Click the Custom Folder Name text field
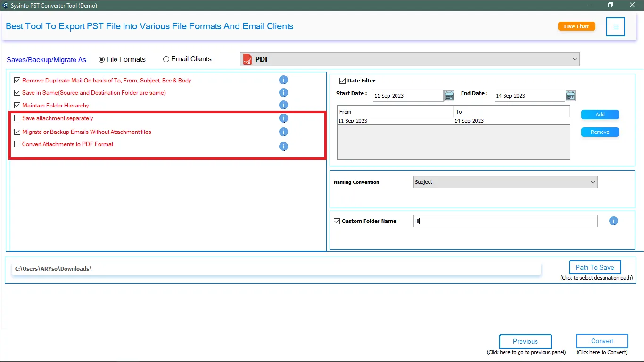The height and width of the screenshot is (362, 644). [x=505, y=221]
